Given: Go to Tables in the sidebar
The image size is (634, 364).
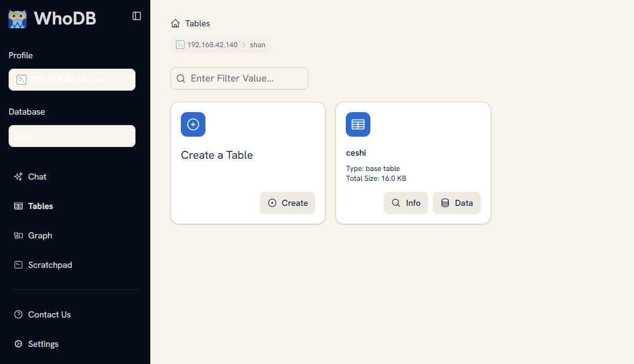Looking at the screenshot, I should tap(34, 206).
